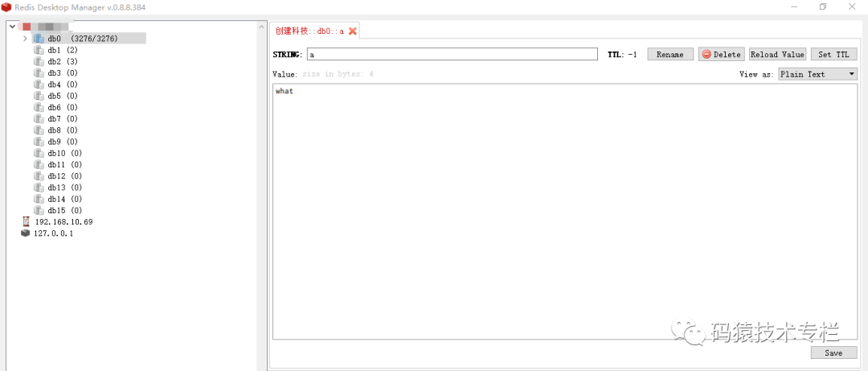Click the size in bytes: 4 text
The image size is (868, 371).
coord(338,74)
